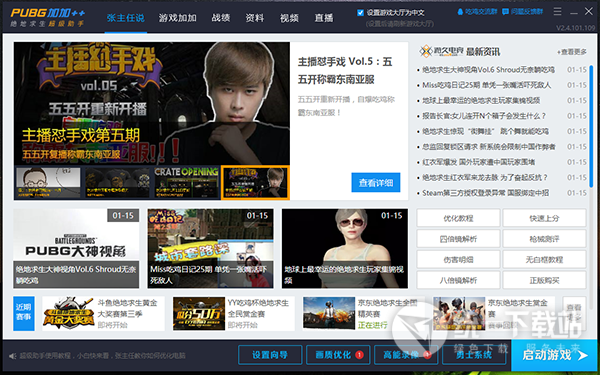Click the 画质优化 red notification badge
Viewport: 600px width, 375px height.
tap(359, 355)
